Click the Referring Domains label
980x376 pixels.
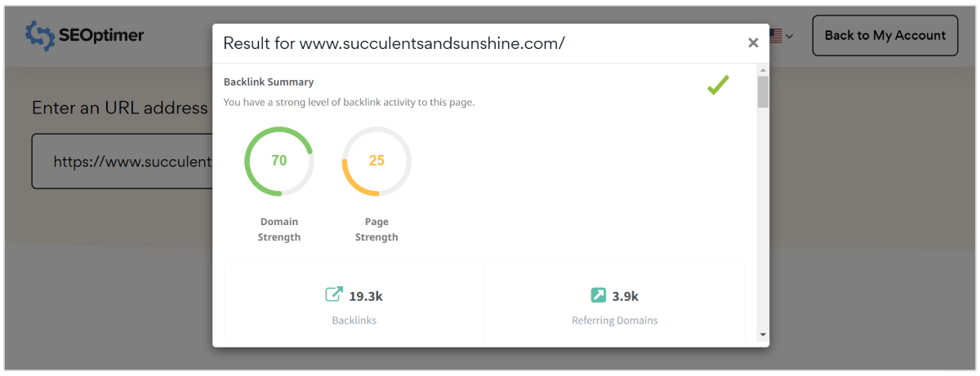(x=615, y=321)
